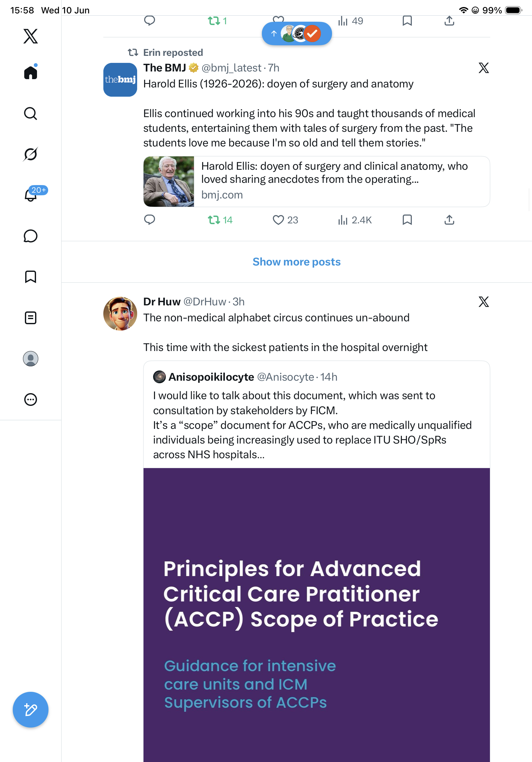Screen dimensions: 532x762
Task: Open Lists icon in sidebar
Action: coord(31,317)
